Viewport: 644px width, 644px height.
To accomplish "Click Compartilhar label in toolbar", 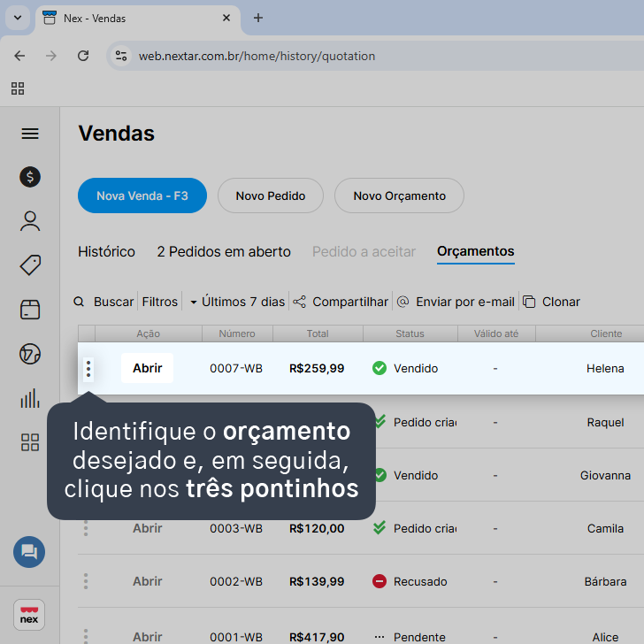I will [350, 302].
